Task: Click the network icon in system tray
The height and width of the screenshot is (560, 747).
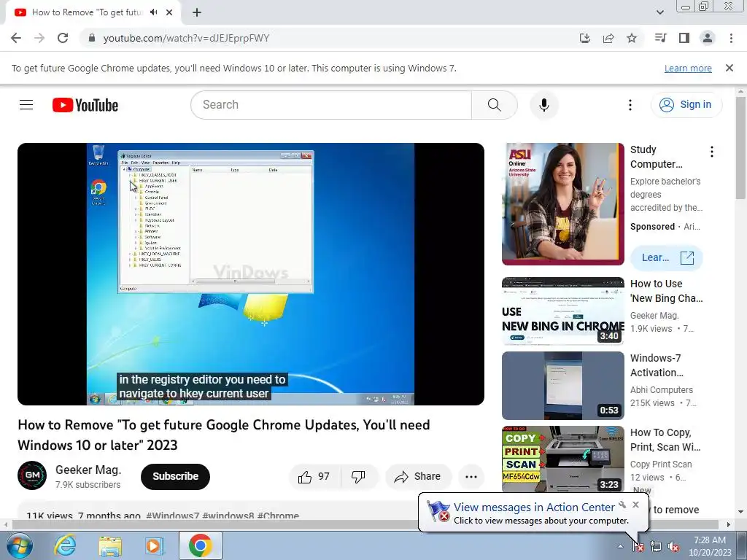Action: tap(656, 547)
